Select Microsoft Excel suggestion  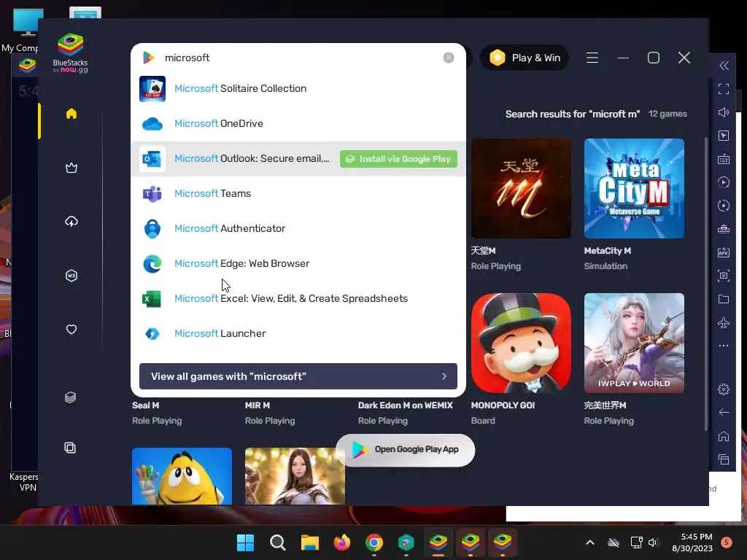pos(298,298)
